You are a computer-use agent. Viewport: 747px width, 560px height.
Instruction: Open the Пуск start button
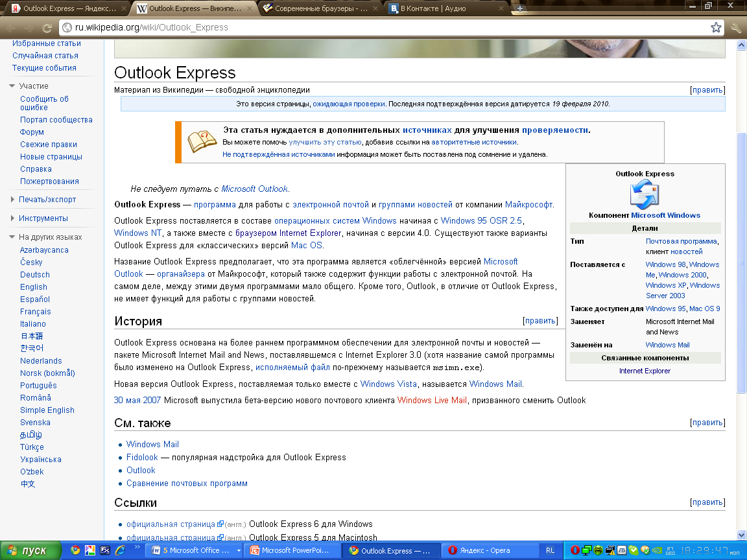(30, 550)
